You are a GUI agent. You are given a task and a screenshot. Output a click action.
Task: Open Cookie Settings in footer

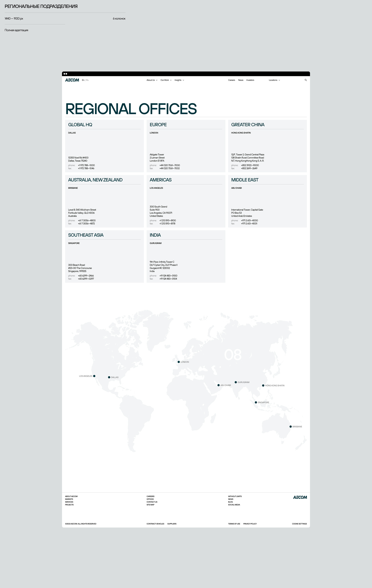coord(299,524)
